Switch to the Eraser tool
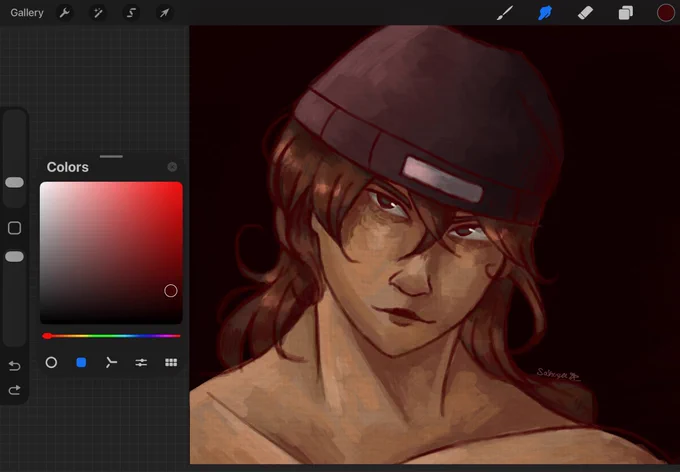The image size is (680, 472). (x=585, y=13)
